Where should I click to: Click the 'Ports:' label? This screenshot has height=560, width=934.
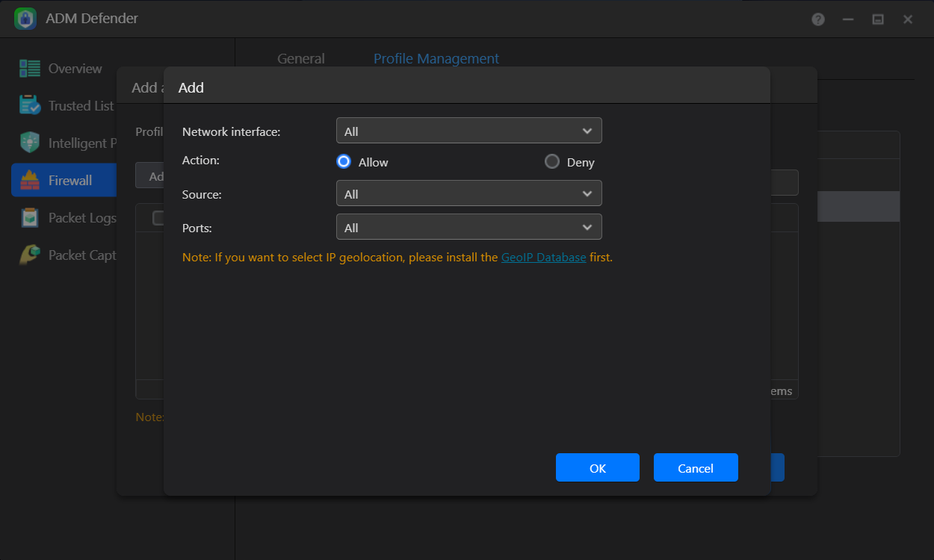point(197,228)
